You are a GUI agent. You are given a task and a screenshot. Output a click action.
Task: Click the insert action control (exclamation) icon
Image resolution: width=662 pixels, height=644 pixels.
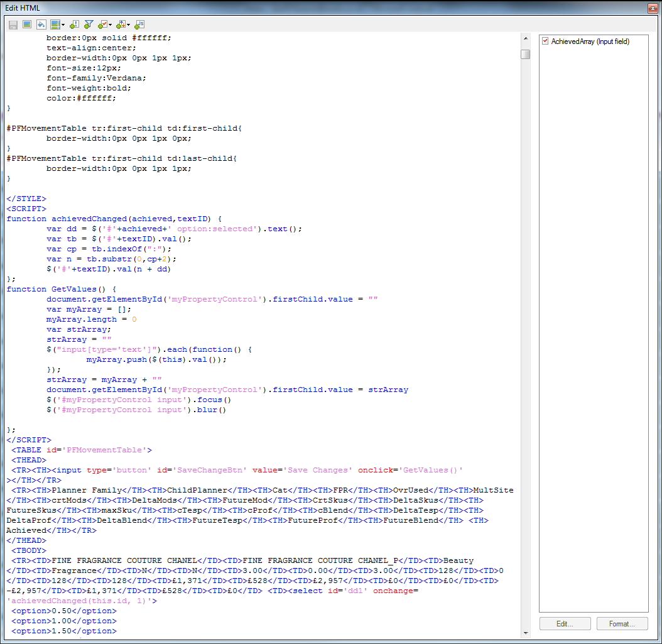74,25
